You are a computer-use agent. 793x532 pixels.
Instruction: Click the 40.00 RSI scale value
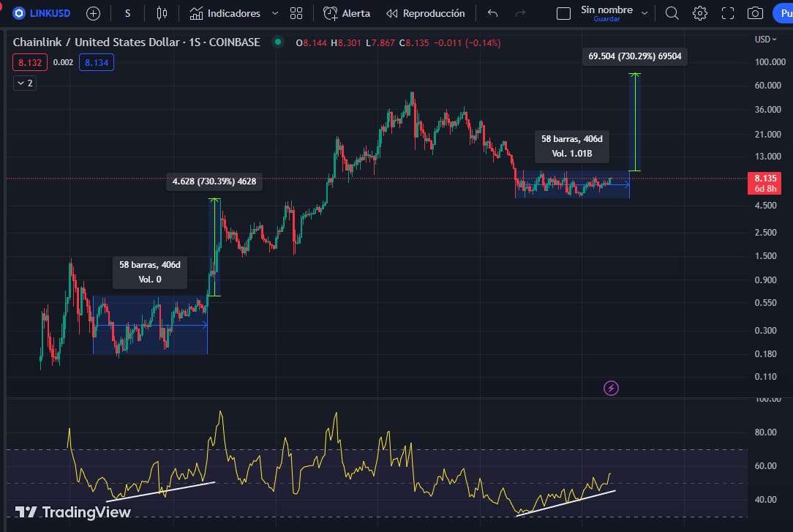tap(765, 500)
